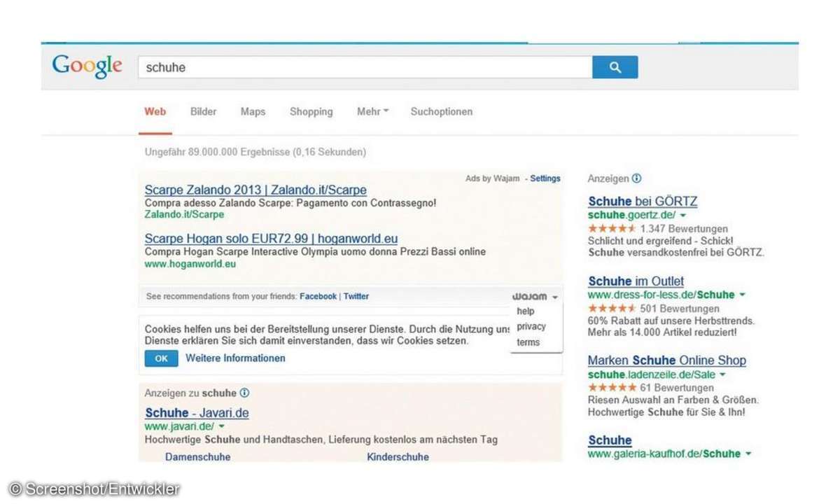Click the 501 Bewertungen rating text
The image size is (840, 504).
[x=680, y=309]
